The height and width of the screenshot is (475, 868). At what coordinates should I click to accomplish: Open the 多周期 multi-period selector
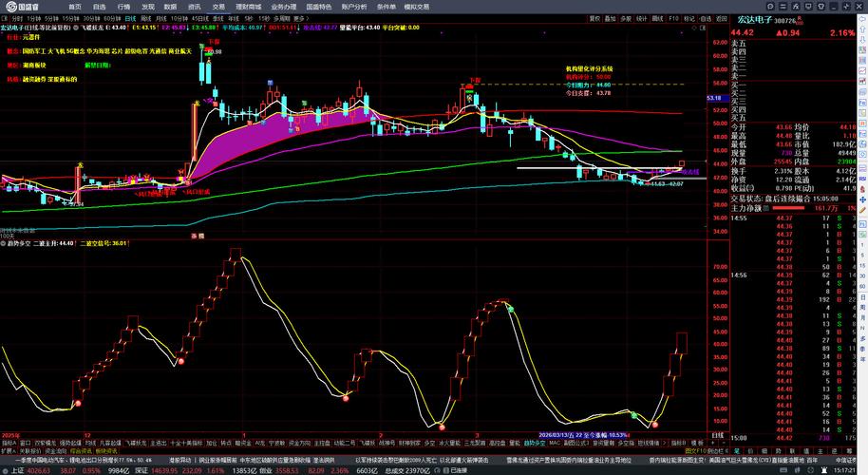(x=282, y=18)
